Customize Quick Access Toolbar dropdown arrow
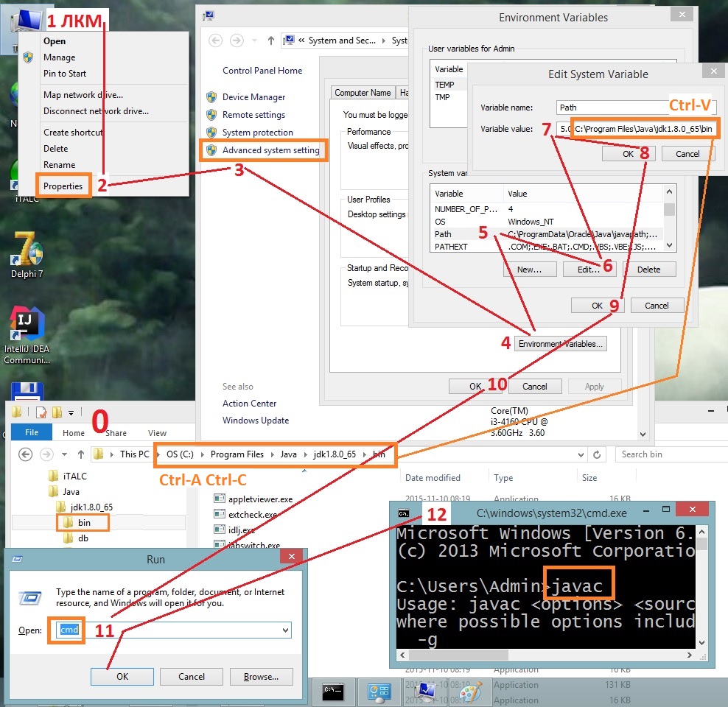Viewport: 728px width, 707px height. coord(71,412)
